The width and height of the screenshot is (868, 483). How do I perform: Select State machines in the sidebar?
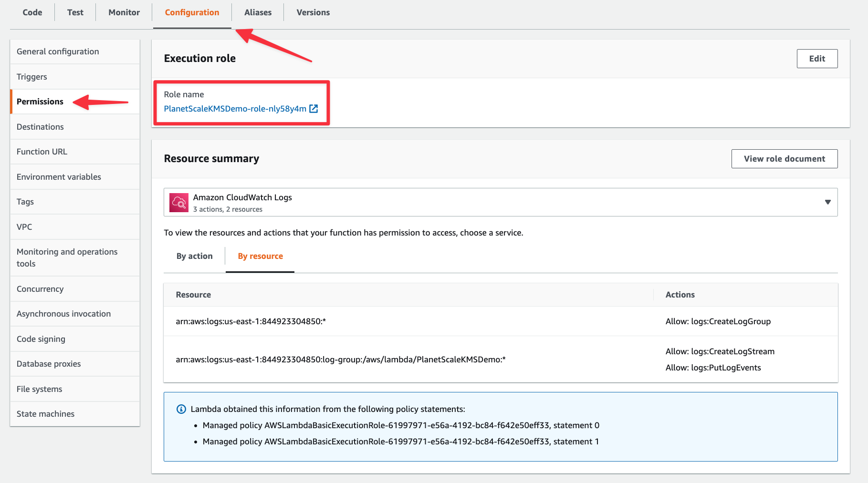click(75, 414)
